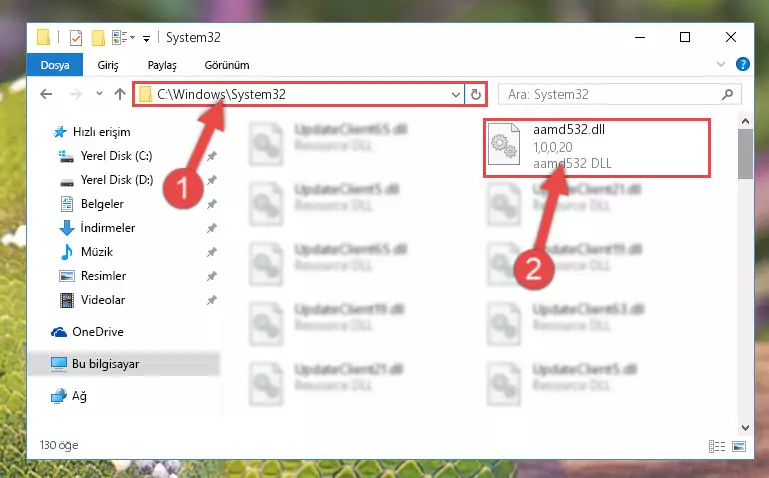Open recent locations dropdown arrow
Viewport: 769px width, 478px height.
pos(100,93)
